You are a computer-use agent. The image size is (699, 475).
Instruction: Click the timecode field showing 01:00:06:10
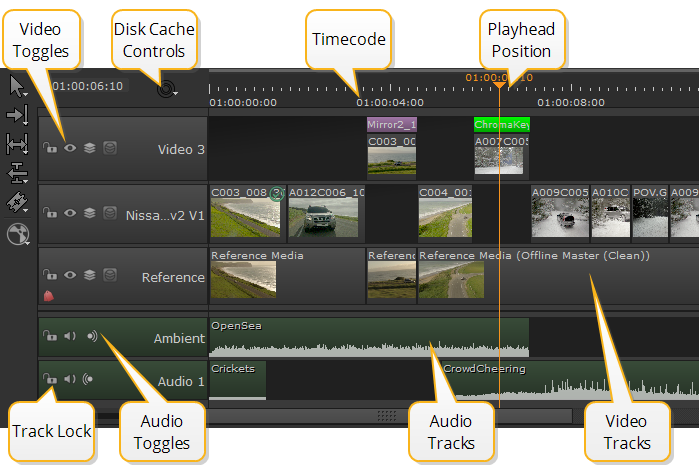coord(88,86)
